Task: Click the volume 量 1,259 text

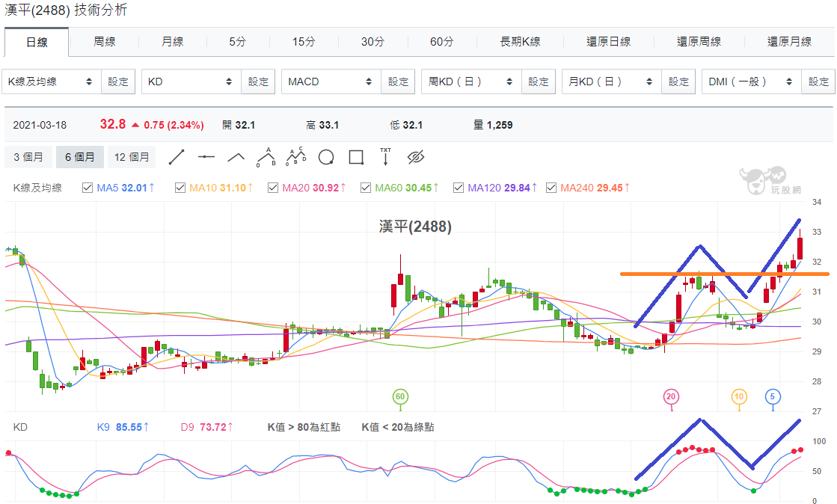Action: [493, 125]
